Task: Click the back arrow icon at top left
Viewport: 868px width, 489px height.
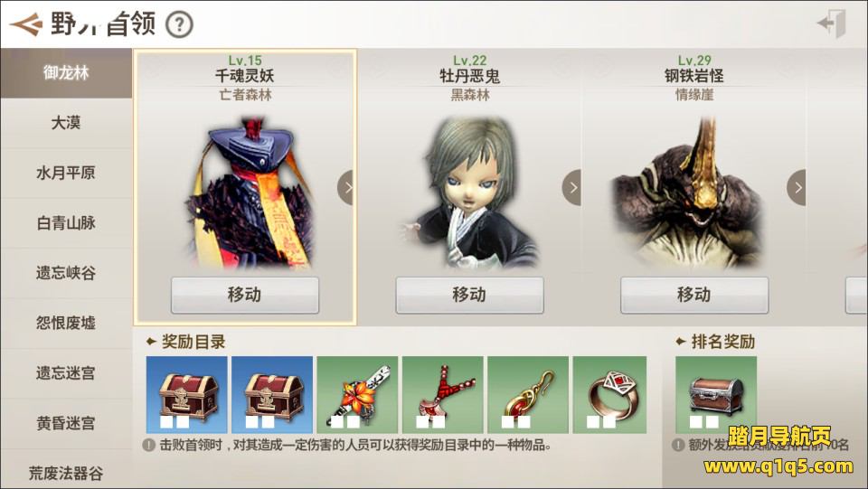Action: [26, 24]
